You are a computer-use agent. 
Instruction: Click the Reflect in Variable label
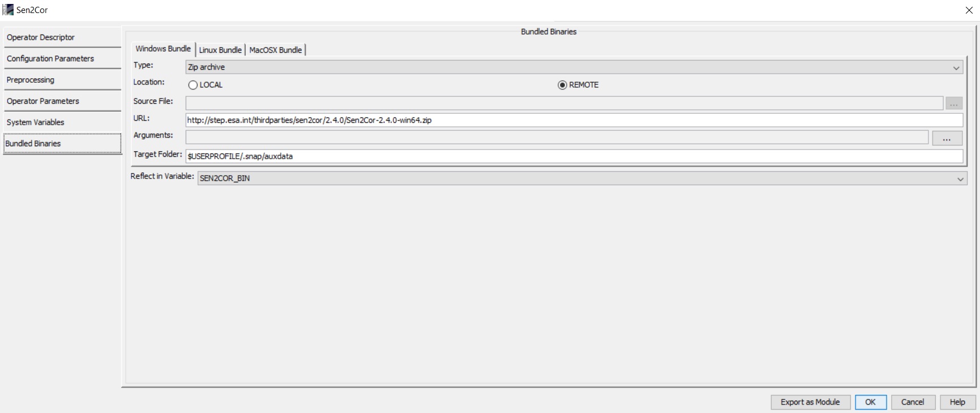tap(162, 176)
